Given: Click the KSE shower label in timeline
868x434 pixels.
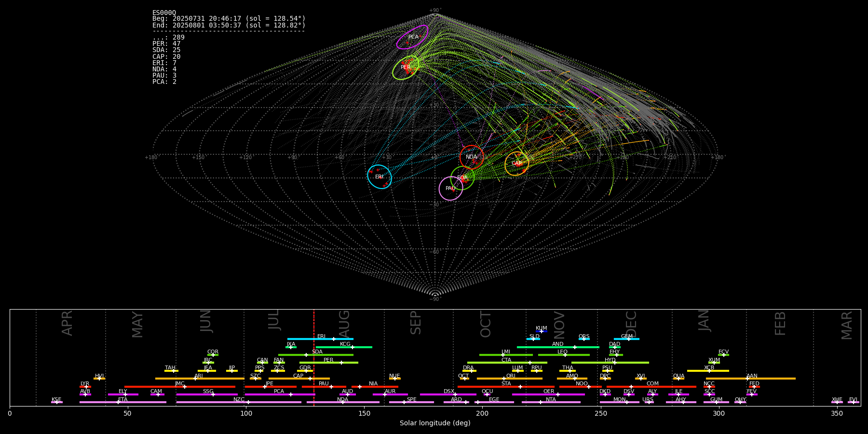Looking at the screenshot, I should (56, 400).
